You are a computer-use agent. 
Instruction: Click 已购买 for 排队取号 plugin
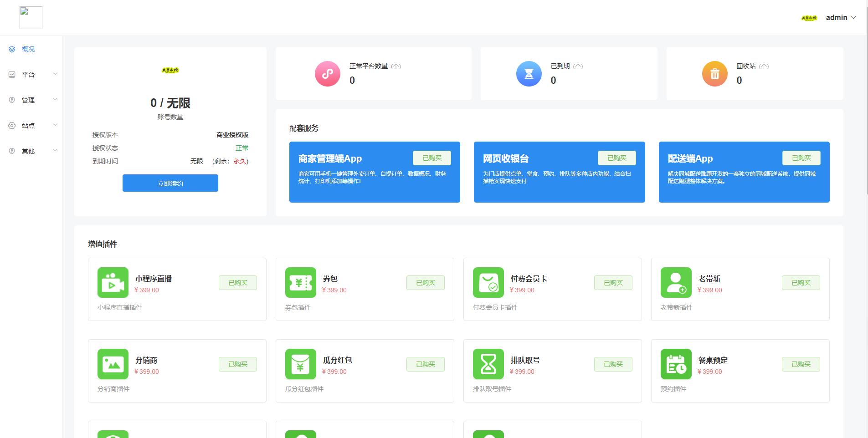click(613, 364)
